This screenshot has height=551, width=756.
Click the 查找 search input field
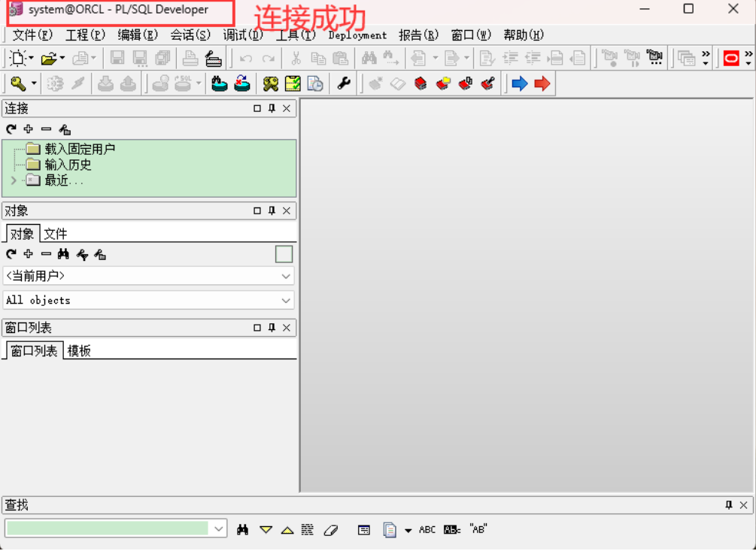tap(107, 528)
